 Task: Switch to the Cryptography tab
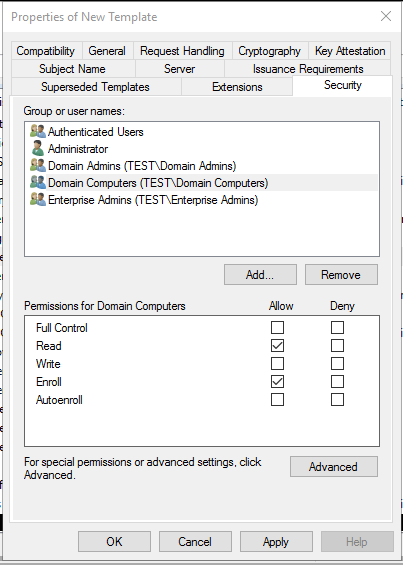click(x=270, y=51)
